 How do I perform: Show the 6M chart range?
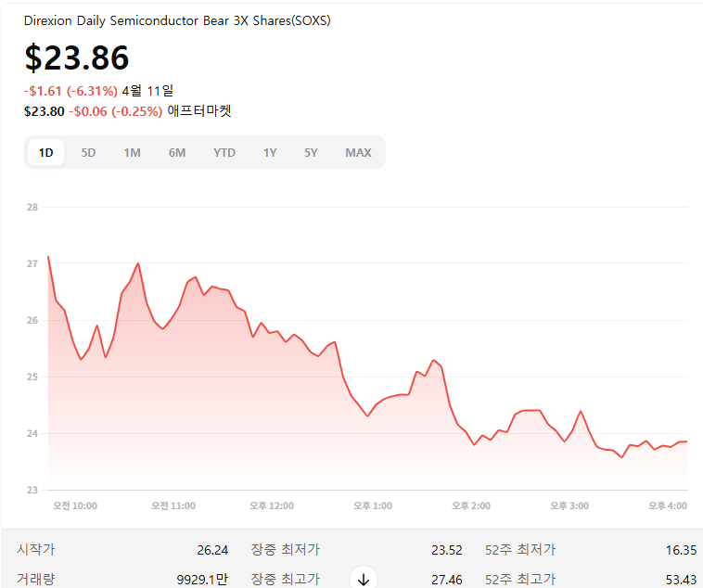(177, 152)
